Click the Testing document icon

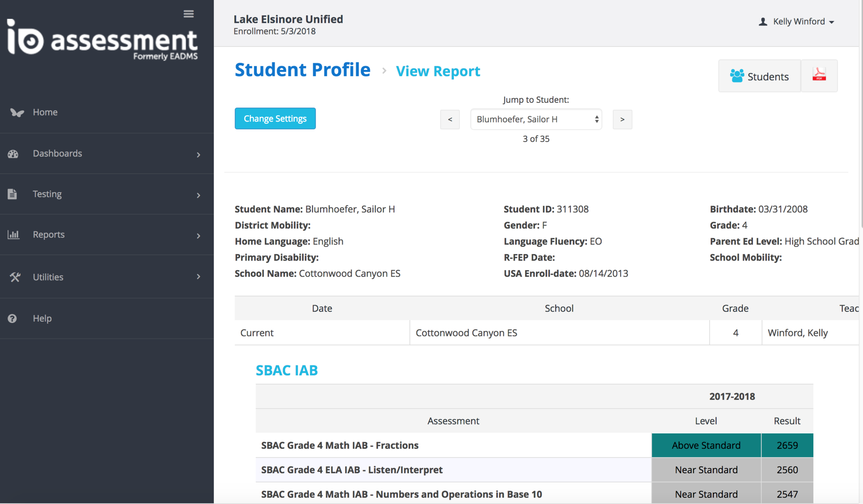12,194
